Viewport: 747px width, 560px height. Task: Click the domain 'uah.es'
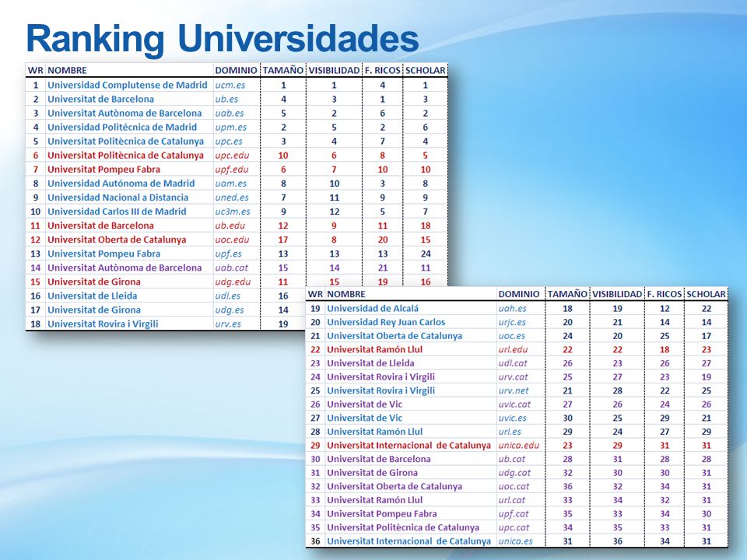[x=513, y=309]
